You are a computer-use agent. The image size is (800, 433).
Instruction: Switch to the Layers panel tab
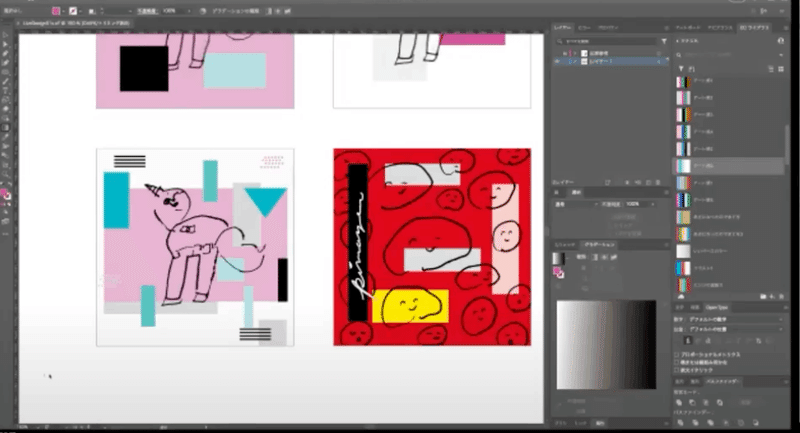[563, 27]
